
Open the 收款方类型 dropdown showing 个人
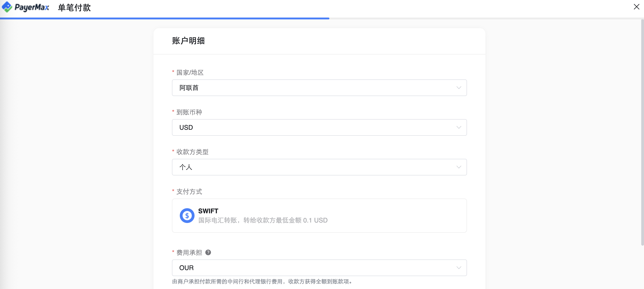(x=319, y=167)
